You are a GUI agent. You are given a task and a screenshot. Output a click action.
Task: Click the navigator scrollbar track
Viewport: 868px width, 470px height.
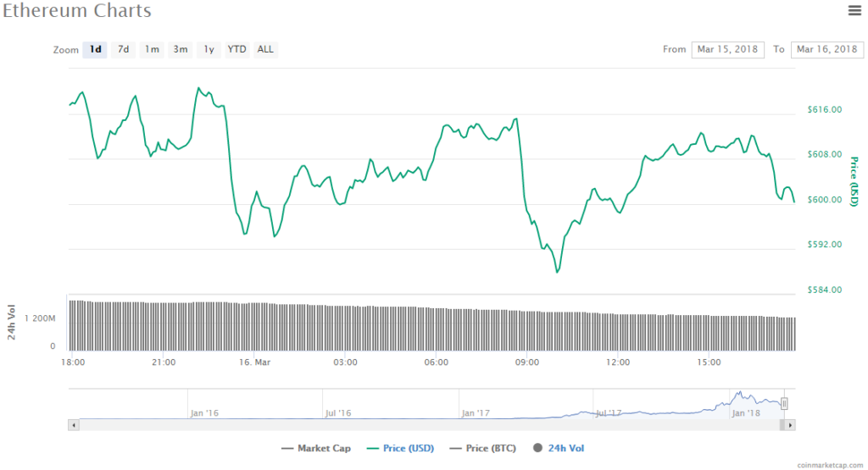coord(424,424)
